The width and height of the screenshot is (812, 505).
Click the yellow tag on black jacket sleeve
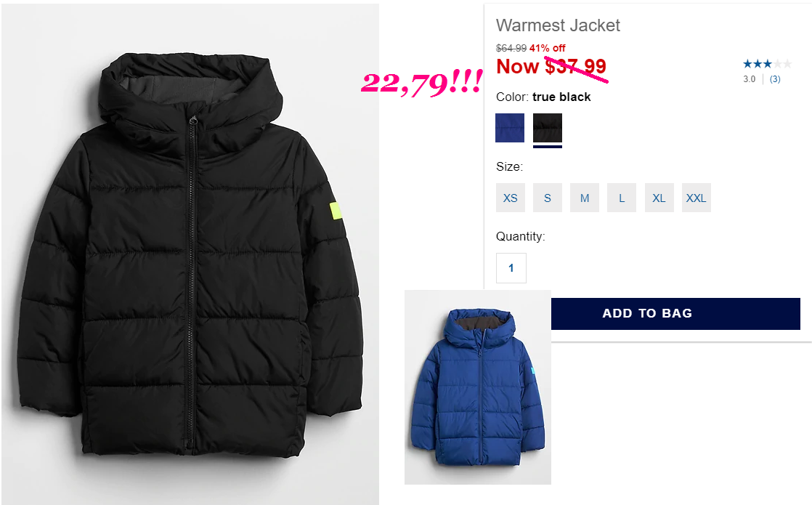pos(336,211)
